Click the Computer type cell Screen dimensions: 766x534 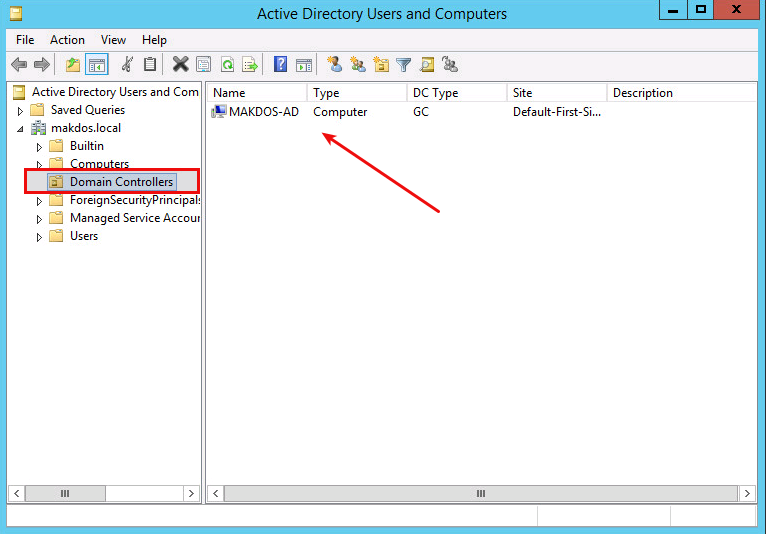point(340,112)
